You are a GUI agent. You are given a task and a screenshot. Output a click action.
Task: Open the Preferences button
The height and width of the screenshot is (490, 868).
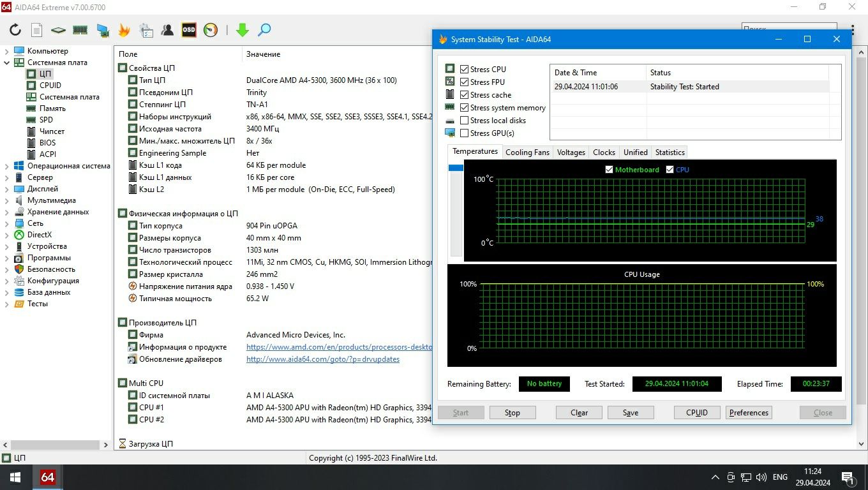(749, 413)
